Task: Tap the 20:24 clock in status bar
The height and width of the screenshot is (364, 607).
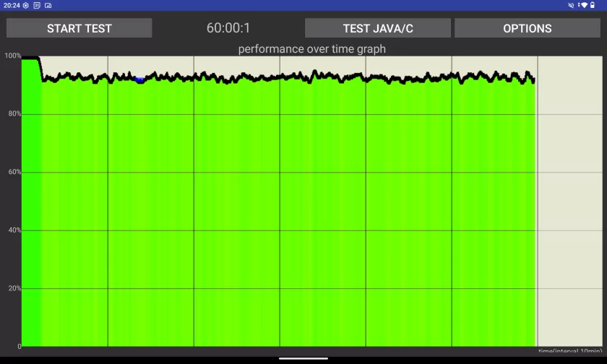Action: coord(11,5)
